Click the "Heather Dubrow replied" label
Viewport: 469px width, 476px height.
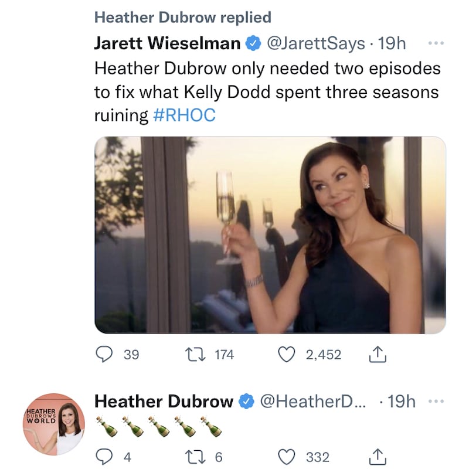click(183, 18)
